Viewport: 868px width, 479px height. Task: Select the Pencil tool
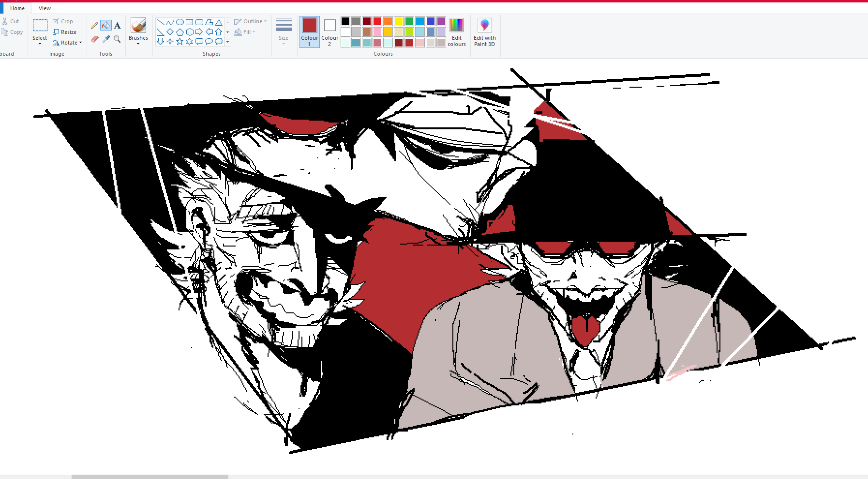pos(94,25)
